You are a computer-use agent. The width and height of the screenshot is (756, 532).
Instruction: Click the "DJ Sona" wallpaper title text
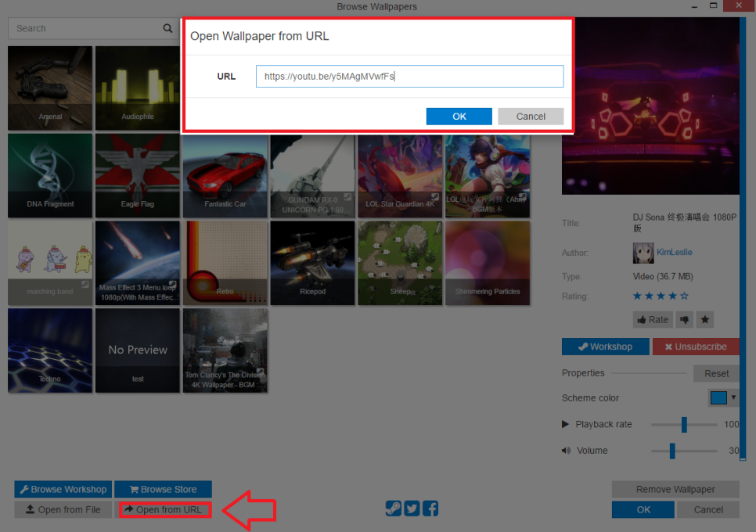(684, 223)
